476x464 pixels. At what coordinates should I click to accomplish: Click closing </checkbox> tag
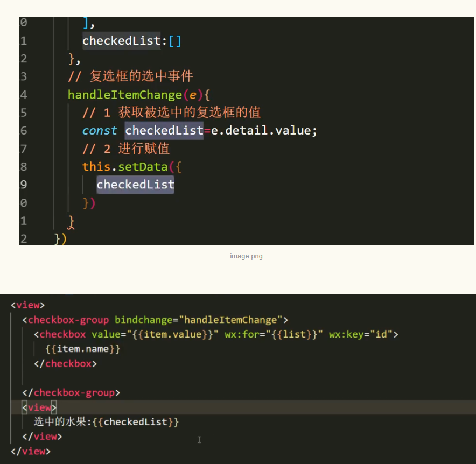(65, 363)
